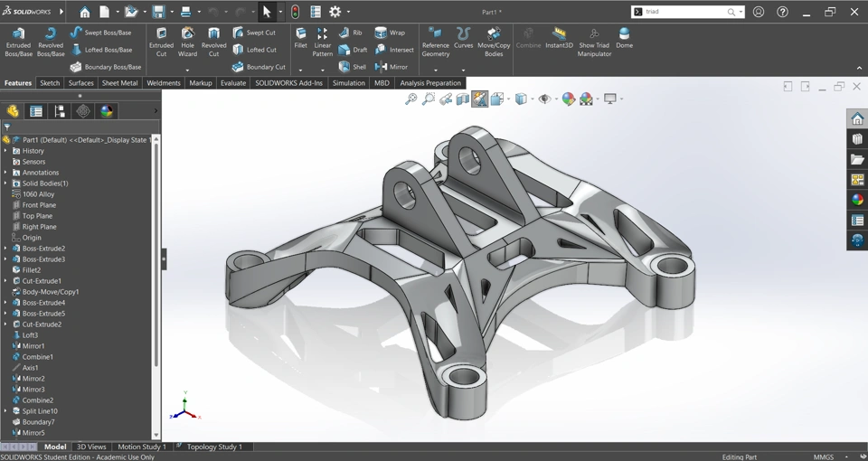Select the Rib tool
This screenshot has width=868, height=461.
tap(350, 33)
